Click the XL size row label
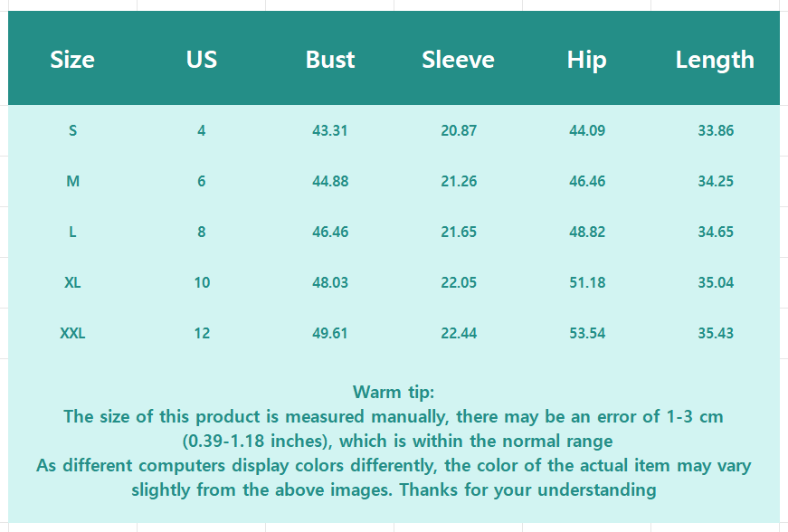 pos(72,282)
